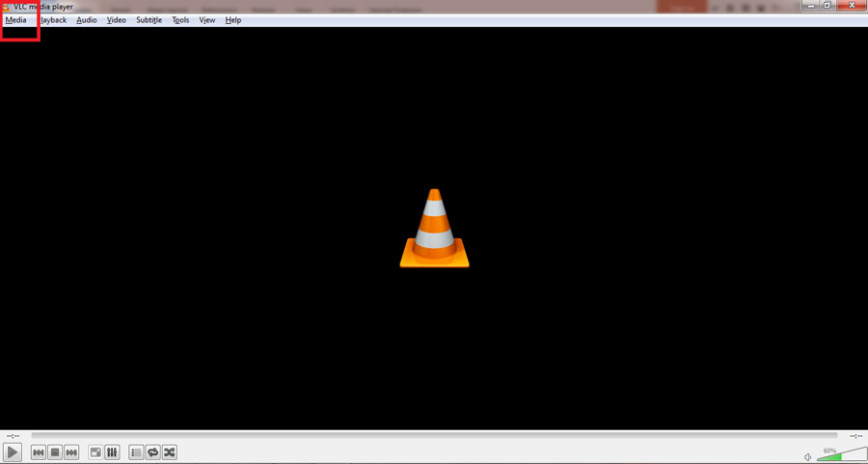Adjust the volume slider

click(x=842, y=454)
